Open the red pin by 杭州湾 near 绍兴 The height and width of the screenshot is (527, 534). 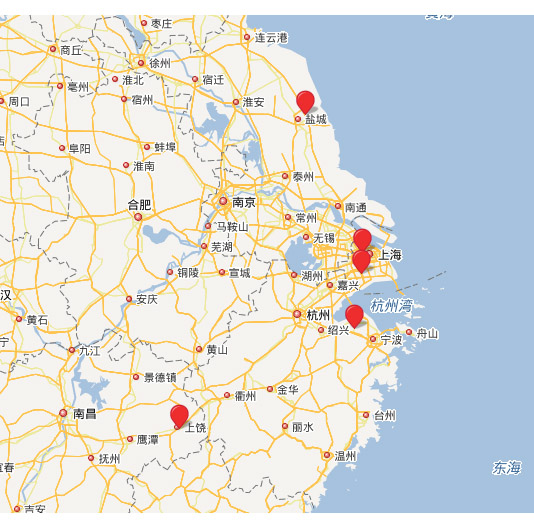tap(354, 316)
